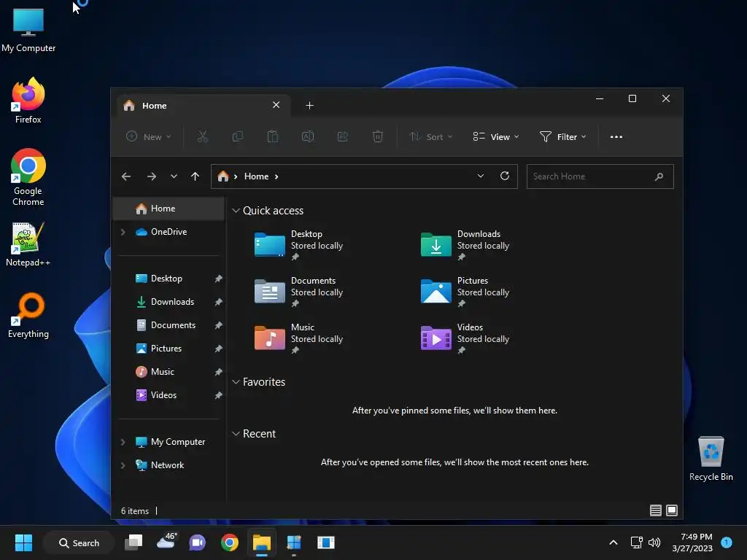Open the New dropdown menu
This screenshot has height=560, width=747.
coord(148,136)
